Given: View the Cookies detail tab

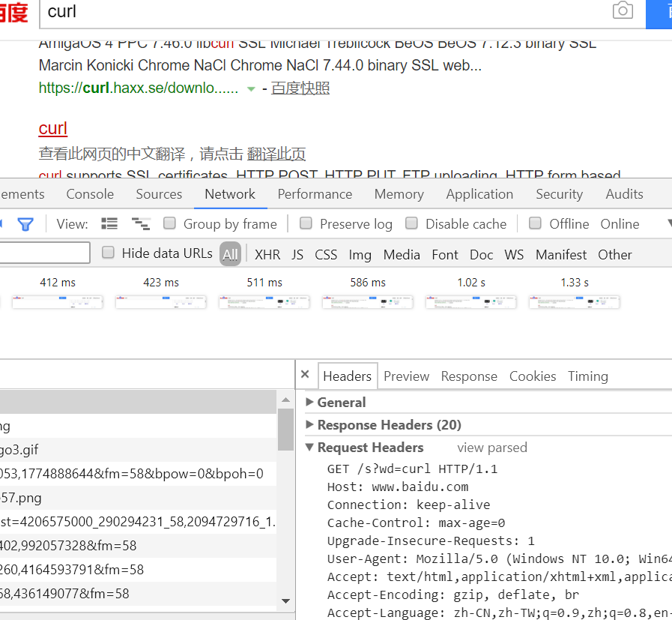Looking at the screenshot, I should [533, 376].
